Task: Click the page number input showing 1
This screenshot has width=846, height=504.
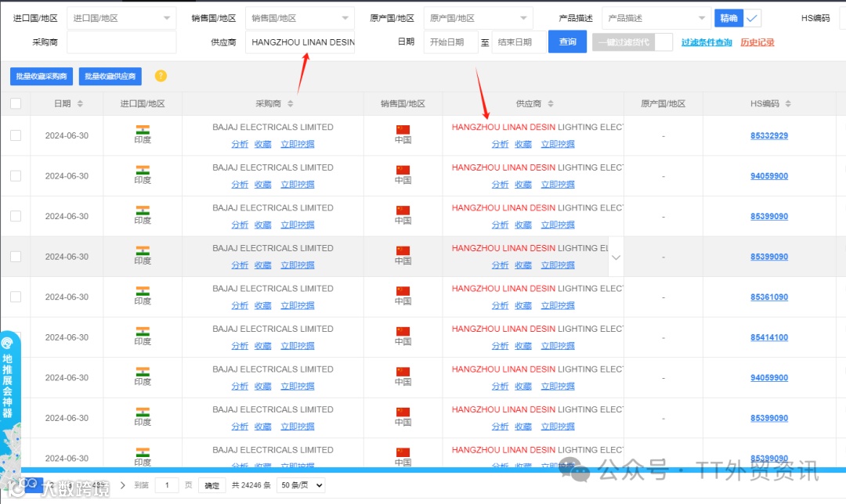Action: (168, 485)
